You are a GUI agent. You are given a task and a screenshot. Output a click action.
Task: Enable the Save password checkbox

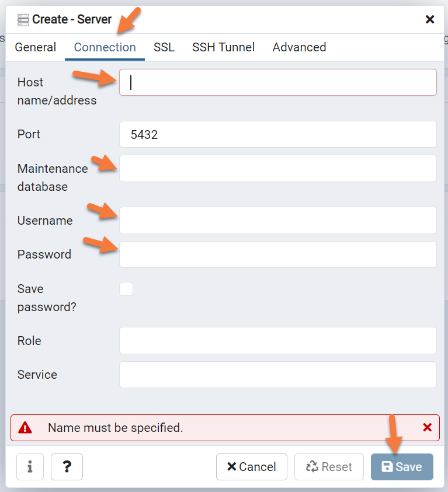(126, 289)
